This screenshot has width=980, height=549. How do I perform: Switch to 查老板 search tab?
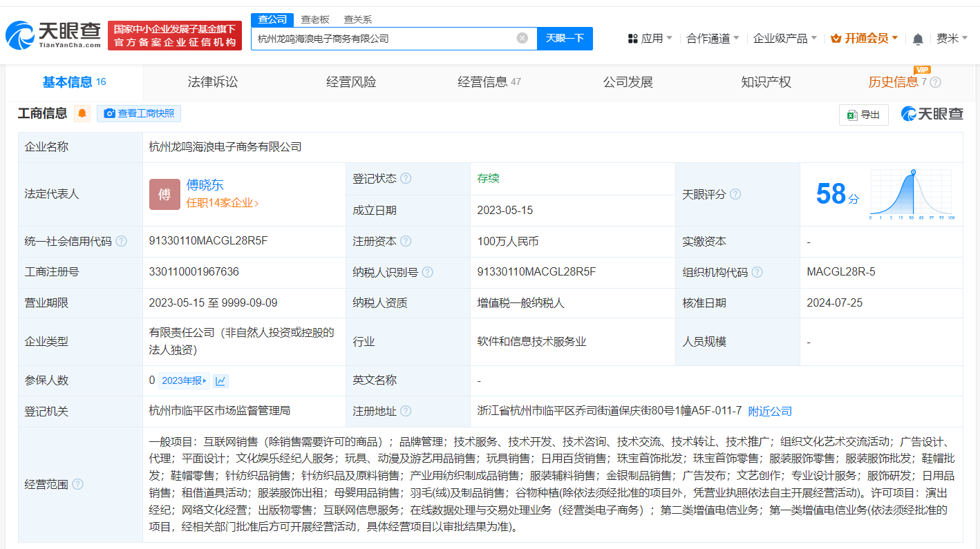[315, 19]
